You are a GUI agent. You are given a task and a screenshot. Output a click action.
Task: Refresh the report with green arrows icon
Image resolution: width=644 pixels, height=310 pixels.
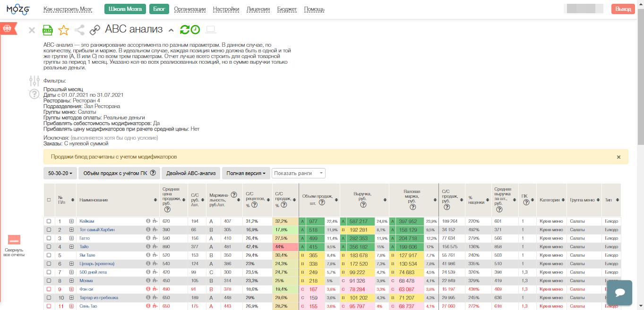pyautogui.click(x=184, y=30)
